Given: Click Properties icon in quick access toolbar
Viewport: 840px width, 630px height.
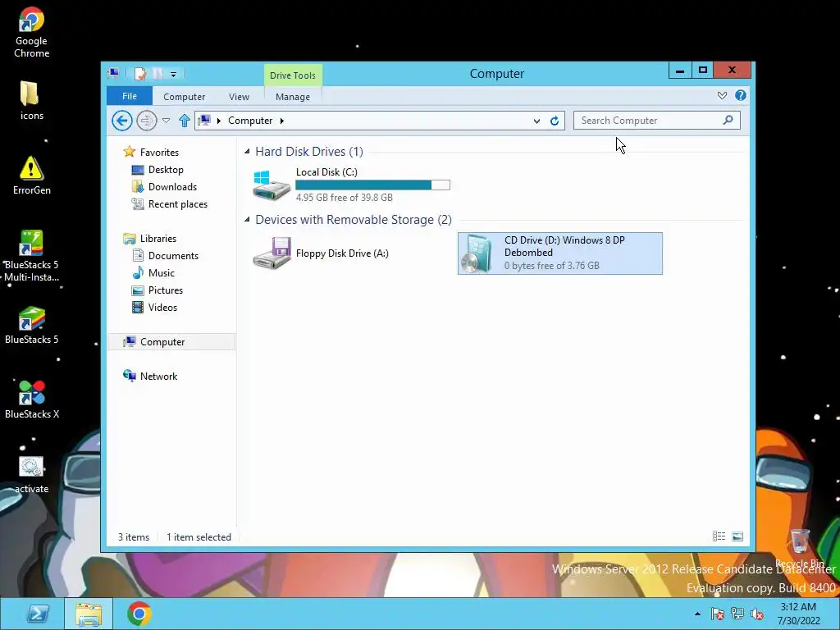Looking at the screenshot, I should (140, 74).
